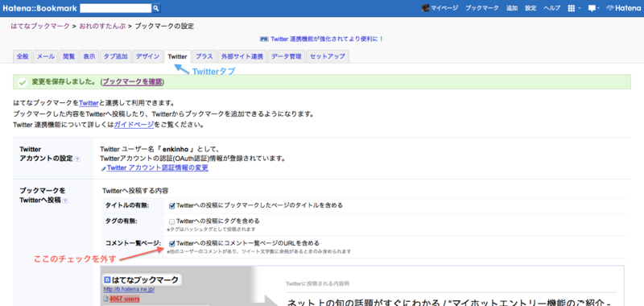Viewport: 644px width, 306px height.
Task: Click the search magnifier button
Action: (156, 8)
